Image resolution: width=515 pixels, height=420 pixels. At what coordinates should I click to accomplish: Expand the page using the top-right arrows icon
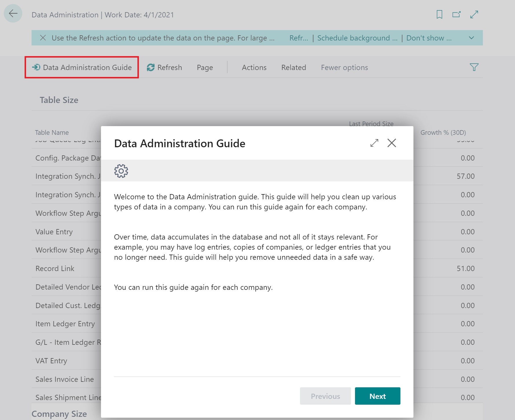474,14
